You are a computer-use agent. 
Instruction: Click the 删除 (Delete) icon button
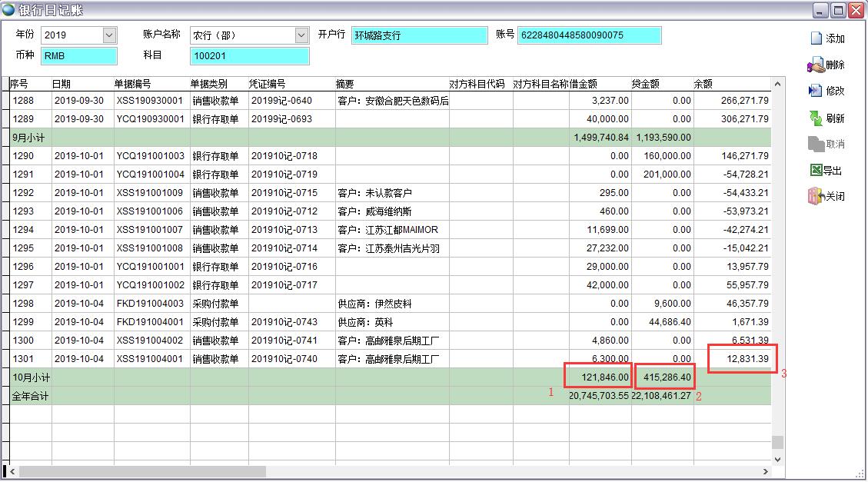816,65
